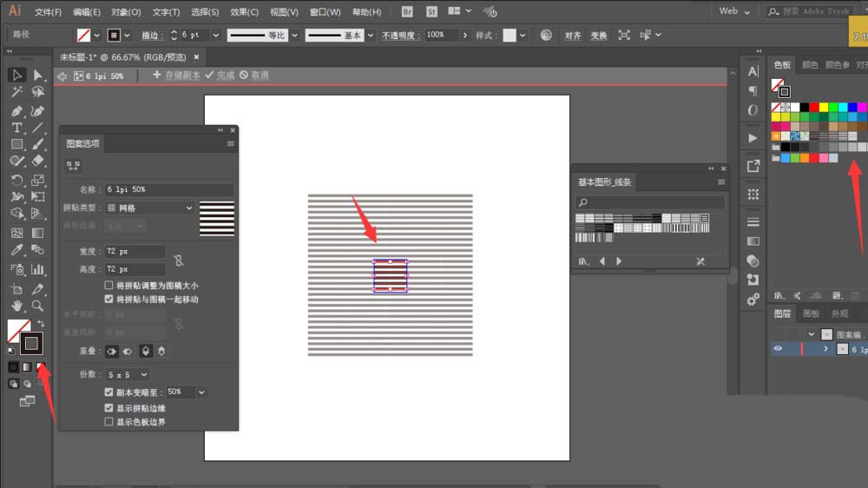Open Adobe Stock via St icon
The width and height of the screenshot is (868, 488).
click(431, 11)
